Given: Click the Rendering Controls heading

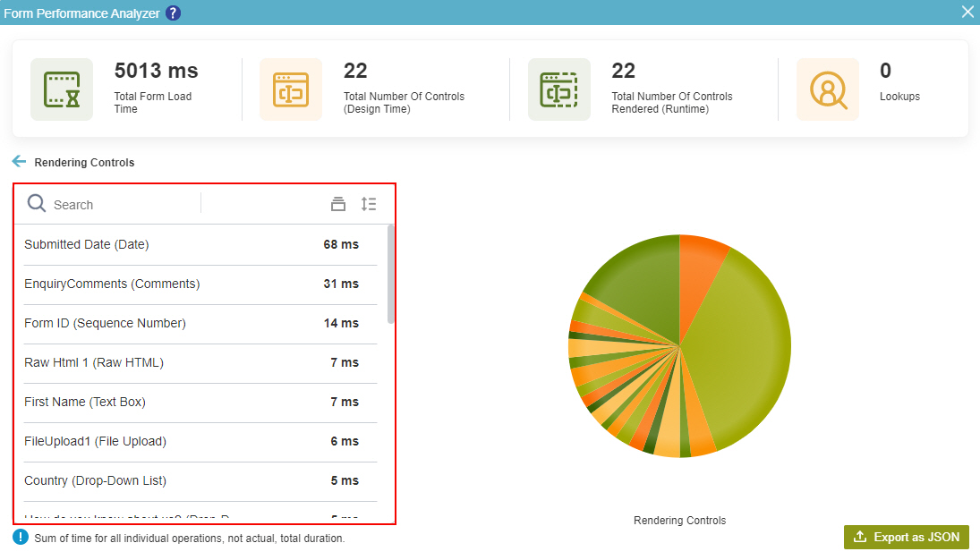Looking at the screenshot, I should click(84, 163).
